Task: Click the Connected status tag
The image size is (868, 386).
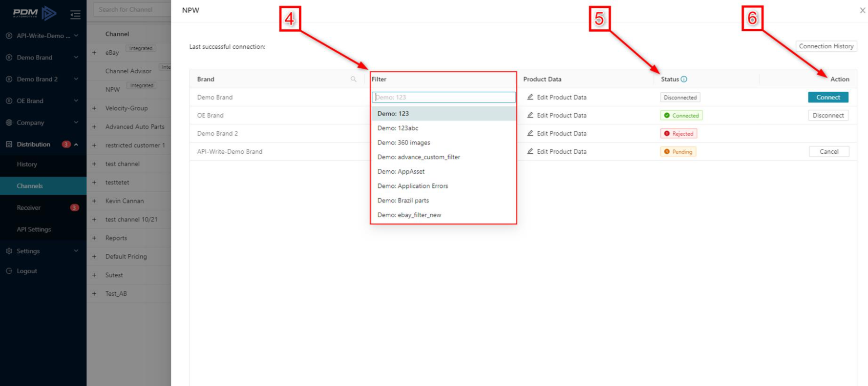Action: tap(681, 116)
